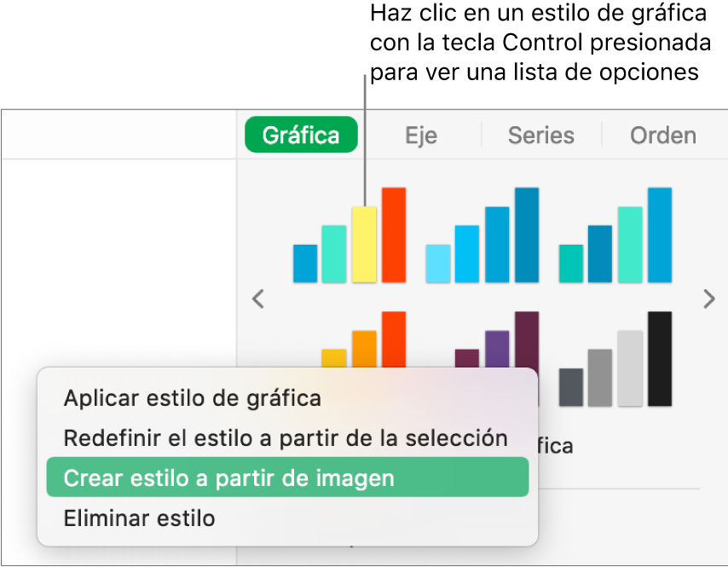Show next chart styles with right arrow
This screenshot has width=728, height=567.
[x=709, y=298]
